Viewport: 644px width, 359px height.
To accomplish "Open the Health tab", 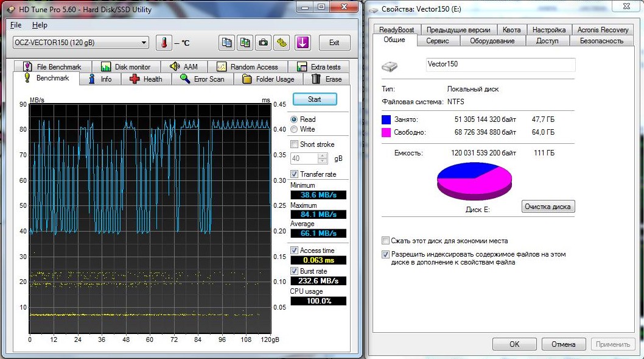I will [146, 79].
